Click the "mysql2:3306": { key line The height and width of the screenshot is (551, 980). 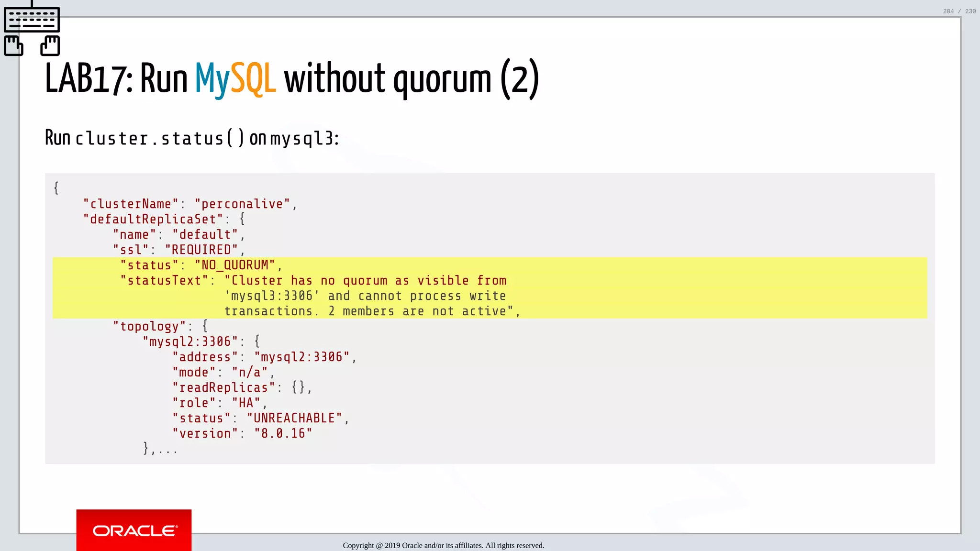(201, 342)
